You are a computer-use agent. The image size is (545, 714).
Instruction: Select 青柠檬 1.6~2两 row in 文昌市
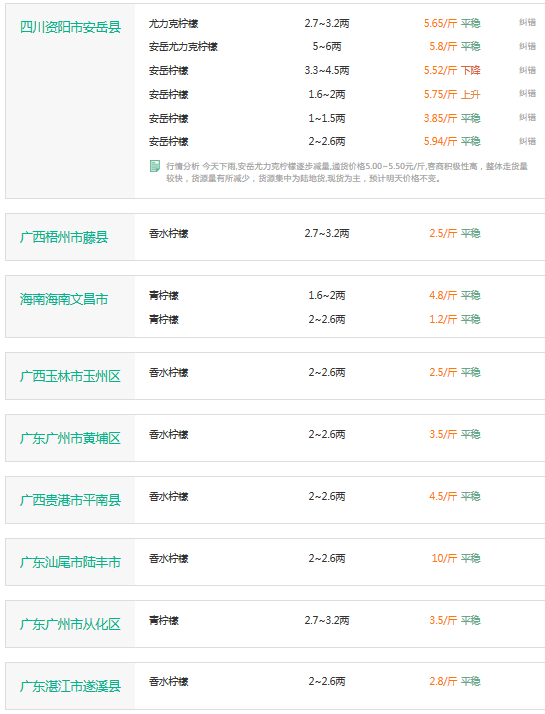340,296
